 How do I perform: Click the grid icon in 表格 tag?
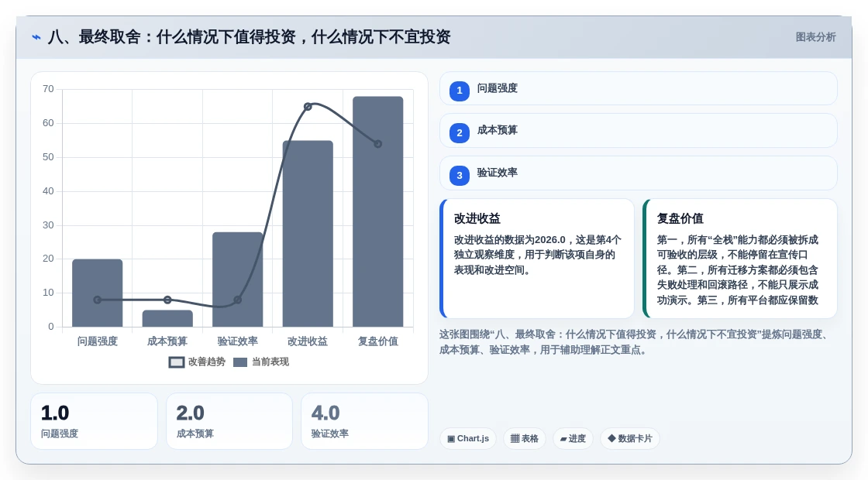[x=515, y=438]
